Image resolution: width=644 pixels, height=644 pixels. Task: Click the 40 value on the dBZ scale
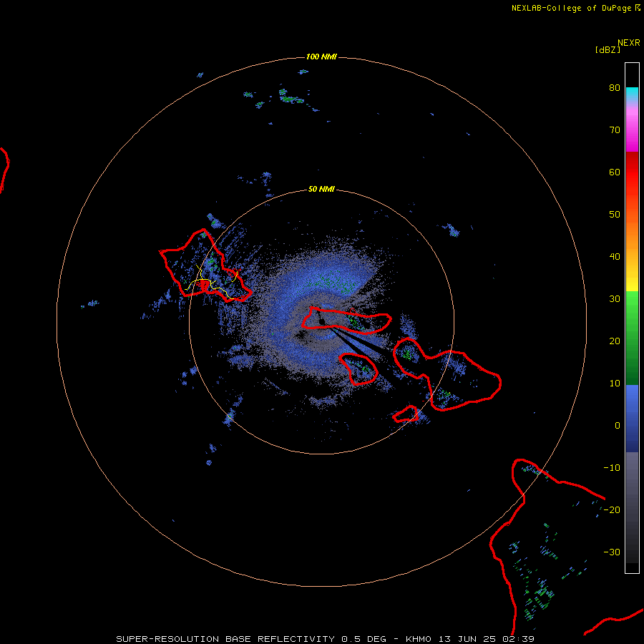pos(615,257)
